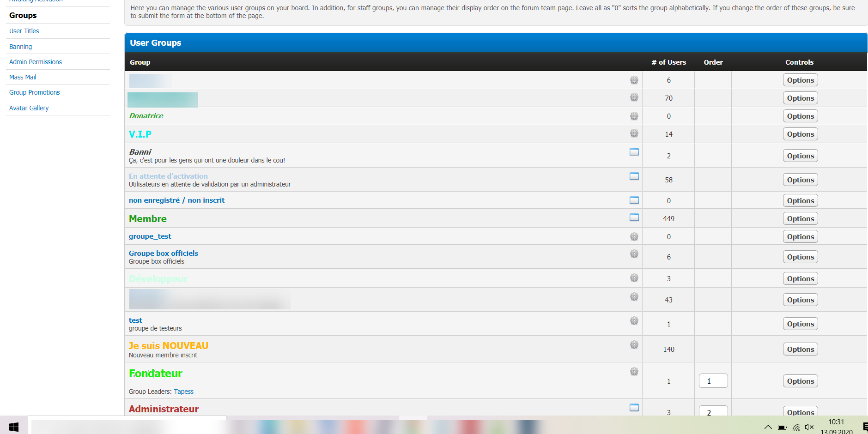Screen dimensions: 868x434
Task: Open Group Promotions in sidebar
Action: pos(35,92)
